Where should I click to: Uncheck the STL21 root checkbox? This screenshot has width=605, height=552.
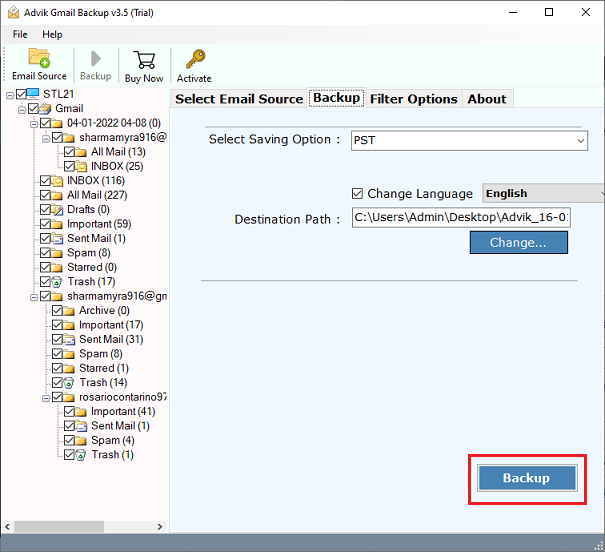tap(21, 94)
